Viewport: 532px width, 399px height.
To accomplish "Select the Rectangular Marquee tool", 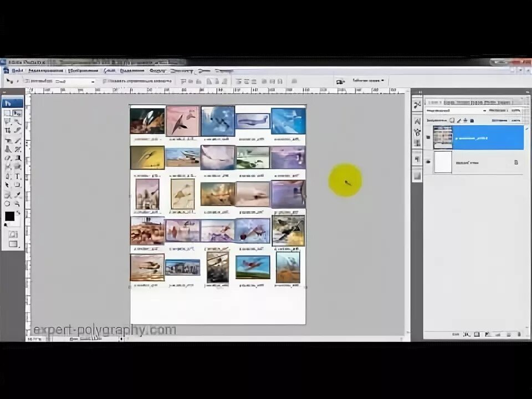I will pyautogui.click(x=7, y=112).
